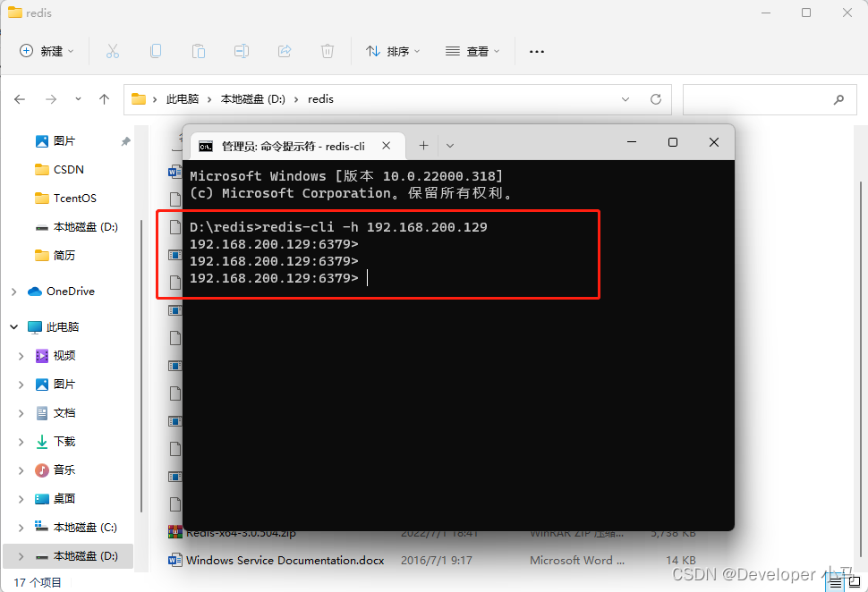Expand the 视频 tree node
The image size is (868, 592).
[x=21, y=356]
